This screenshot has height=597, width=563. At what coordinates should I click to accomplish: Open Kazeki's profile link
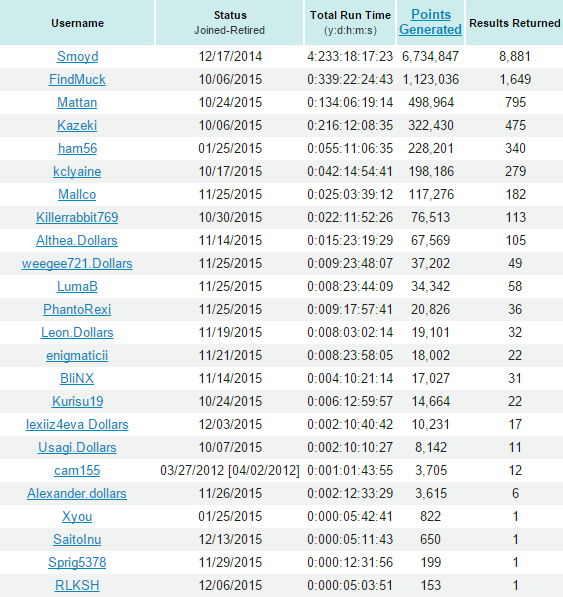pos(77,126)
